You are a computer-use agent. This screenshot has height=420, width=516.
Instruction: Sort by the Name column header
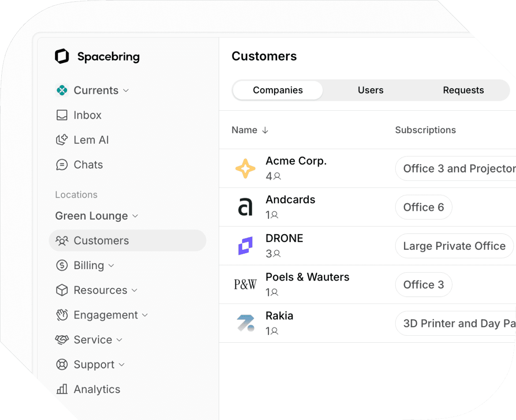tap(244, 130)
